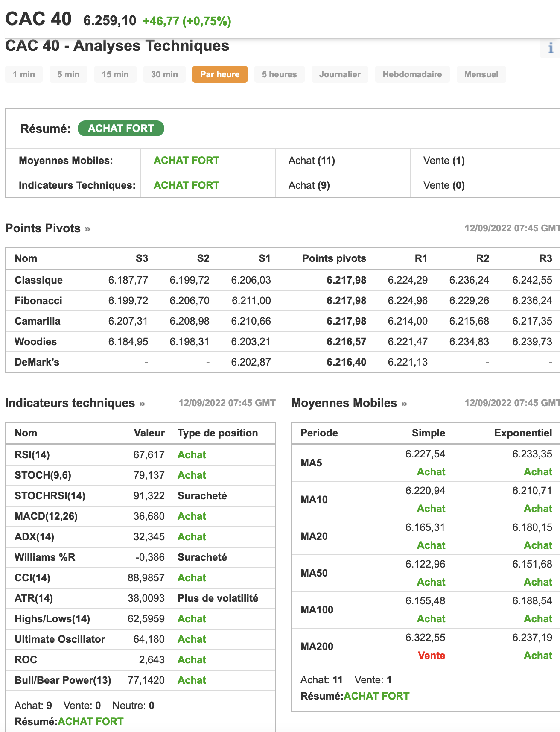Image resolution: width=560 pixels, height=732 pixels.
Task: Click the green ACHAT FORT summary badge
Action: click(121, 129)
